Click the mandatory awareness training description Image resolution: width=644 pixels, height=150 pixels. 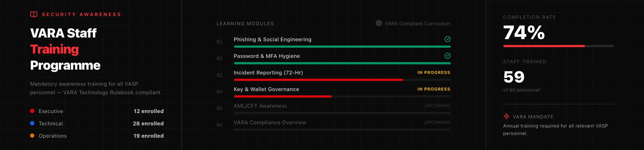tap(96, 88)
